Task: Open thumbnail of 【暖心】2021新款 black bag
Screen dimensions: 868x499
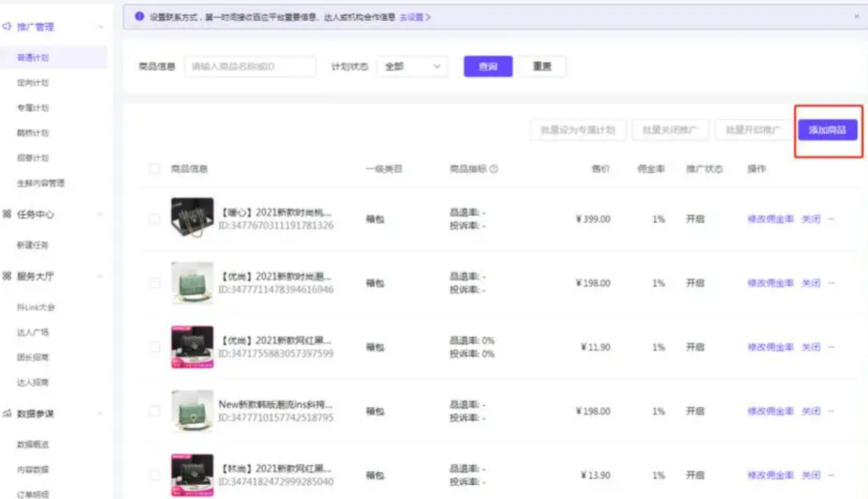Action: [x=192, y=218]
